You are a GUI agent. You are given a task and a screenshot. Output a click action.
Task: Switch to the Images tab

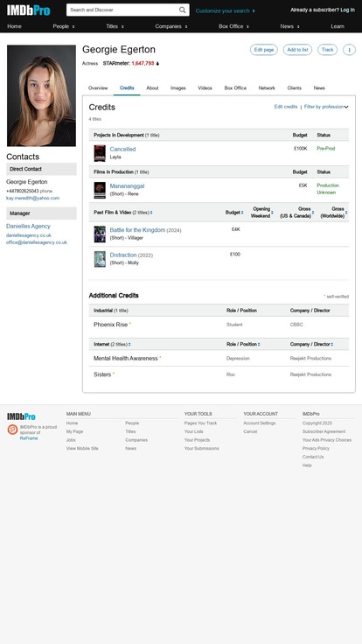178,87
